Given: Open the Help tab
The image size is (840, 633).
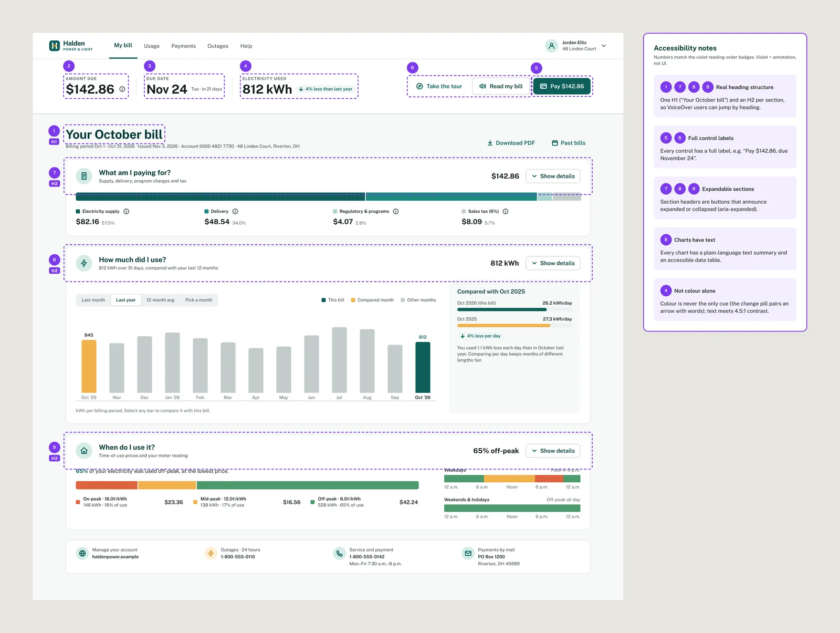Looking at the screenshot, I should (x=246, y=46).
